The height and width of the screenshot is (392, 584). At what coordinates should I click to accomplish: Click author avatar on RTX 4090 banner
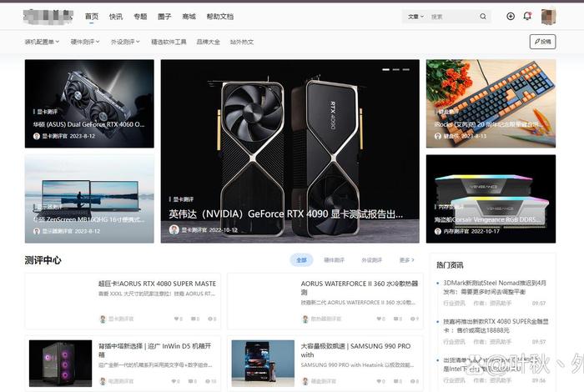(x=174, y=229)
